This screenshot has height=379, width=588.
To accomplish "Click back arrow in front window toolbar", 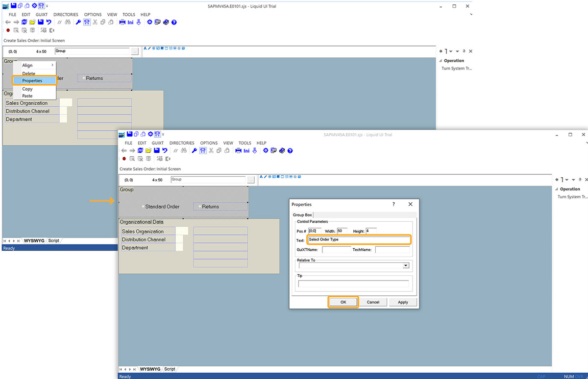I will [x=124, y=151].
